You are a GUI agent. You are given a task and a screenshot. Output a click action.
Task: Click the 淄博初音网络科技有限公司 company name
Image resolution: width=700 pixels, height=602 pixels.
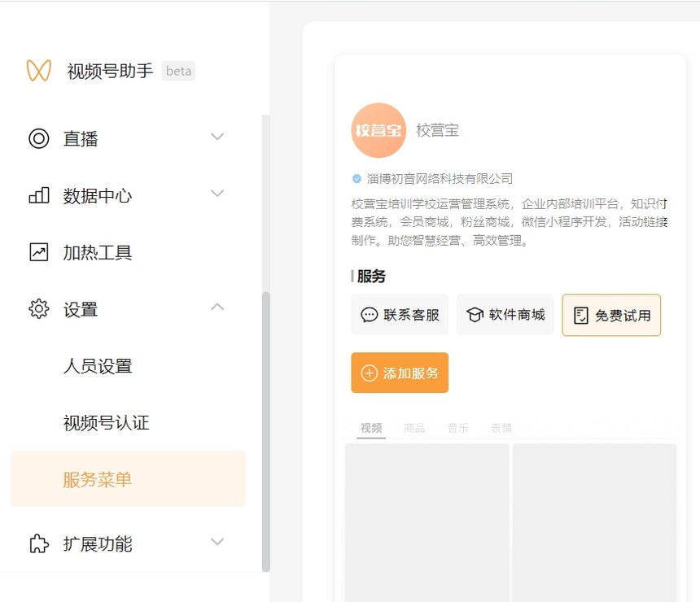click(440, 178)
